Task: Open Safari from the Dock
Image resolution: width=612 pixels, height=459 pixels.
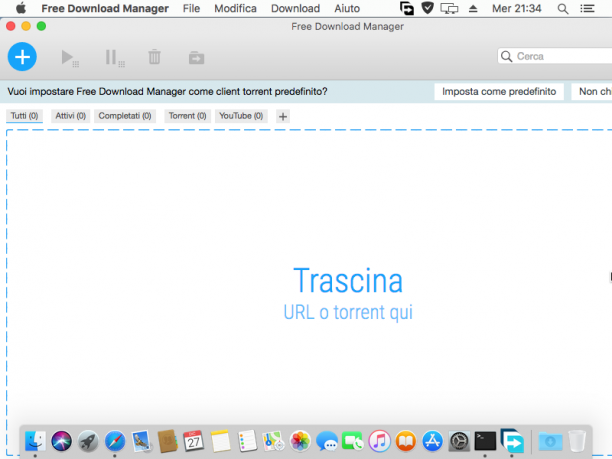Action: click(115, 441)
